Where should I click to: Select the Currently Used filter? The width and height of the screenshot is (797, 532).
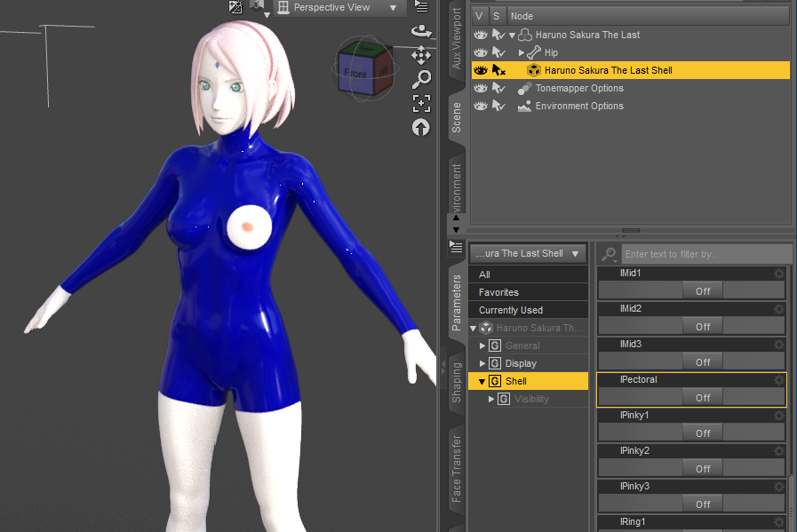tap(528, 310)
